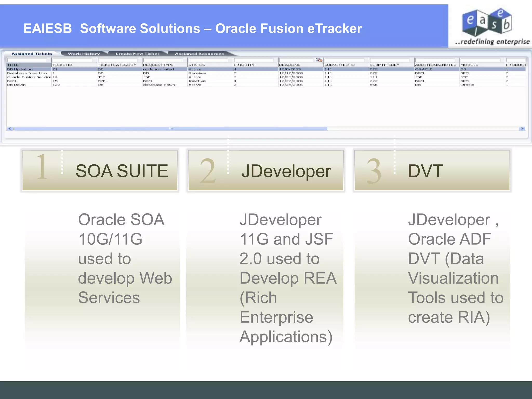Click the SUBMITTEDTO filter input field
The height and width of the screenshot is (399, 532).
point(344,60)
